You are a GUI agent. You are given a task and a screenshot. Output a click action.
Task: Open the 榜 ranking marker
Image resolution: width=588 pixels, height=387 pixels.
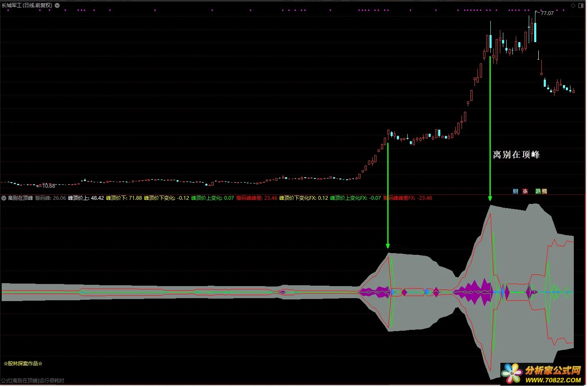pos(544,191)
